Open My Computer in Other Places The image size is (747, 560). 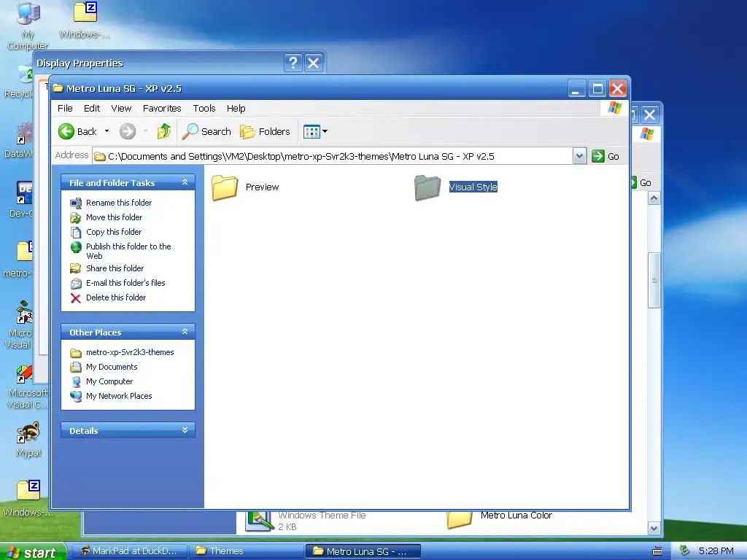[109, 381]
